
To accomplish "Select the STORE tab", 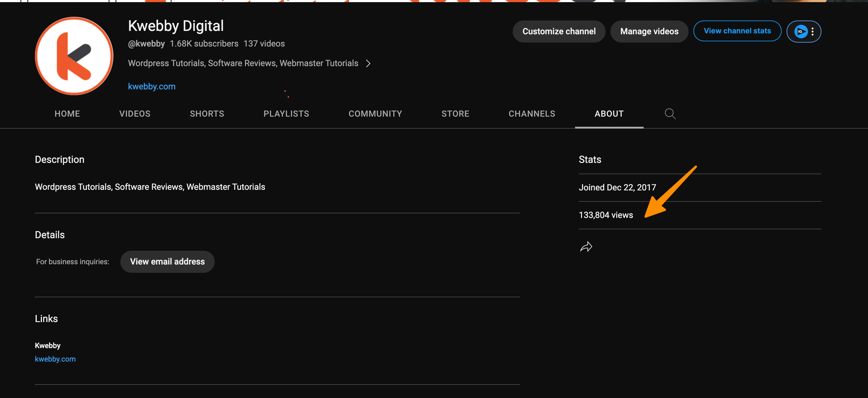I will coord(455,114).
